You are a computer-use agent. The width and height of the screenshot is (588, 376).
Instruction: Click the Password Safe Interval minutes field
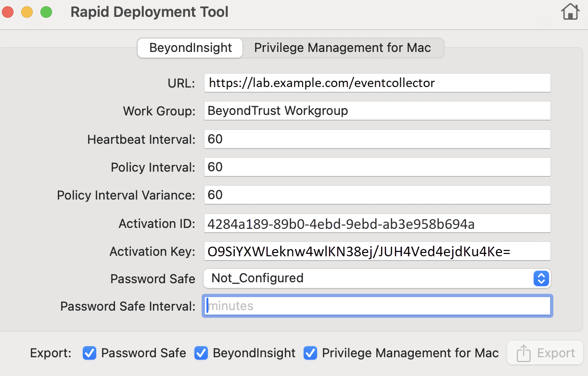[378, 306]
